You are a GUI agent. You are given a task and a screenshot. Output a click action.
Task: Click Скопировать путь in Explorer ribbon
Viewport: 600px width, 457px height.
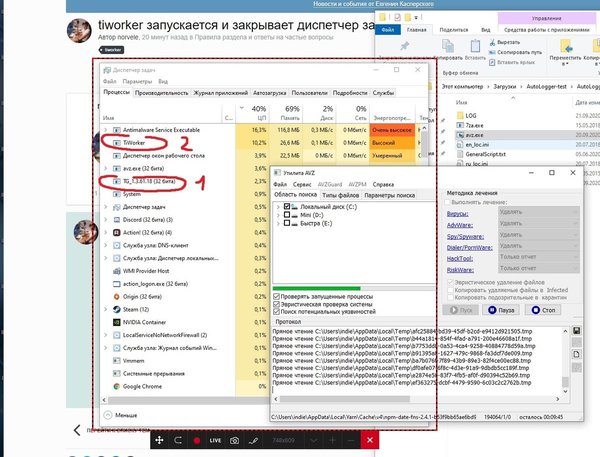click(515, 52)
